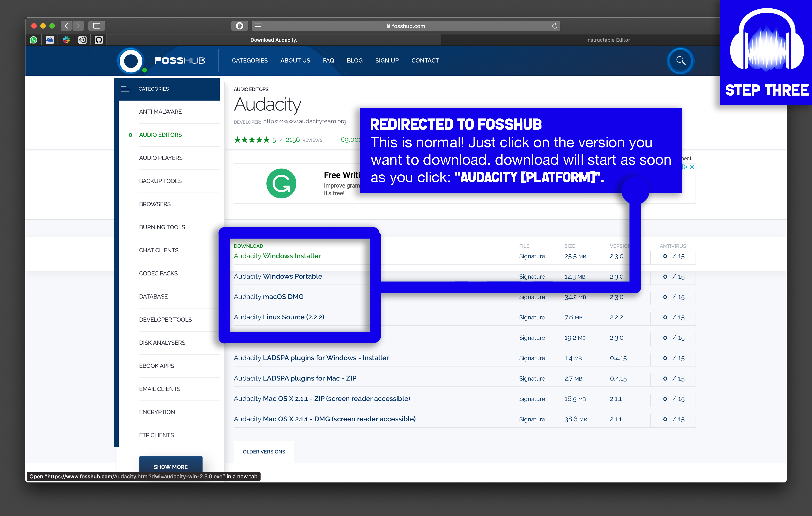The width and height of the screenshot is (812, 516).
Task: Click the 2156 reviews link
Action: (x=304, y=140)
